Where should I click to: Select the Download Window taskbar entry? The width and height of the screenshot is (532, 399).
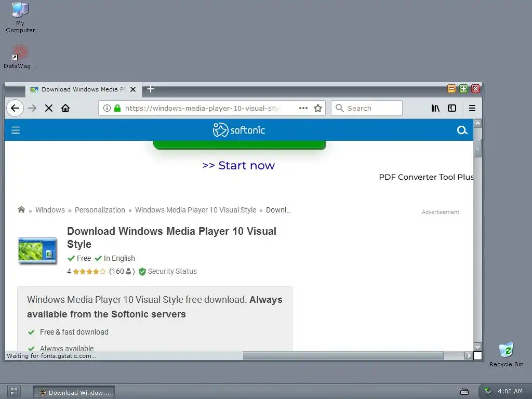point(74,392)
